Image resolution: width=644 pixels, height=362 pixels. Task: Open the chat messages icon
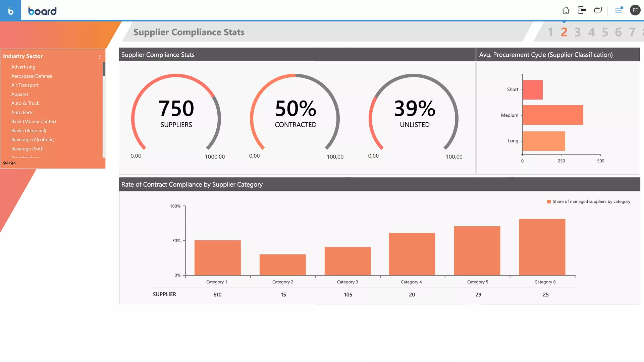pos(598,10)
